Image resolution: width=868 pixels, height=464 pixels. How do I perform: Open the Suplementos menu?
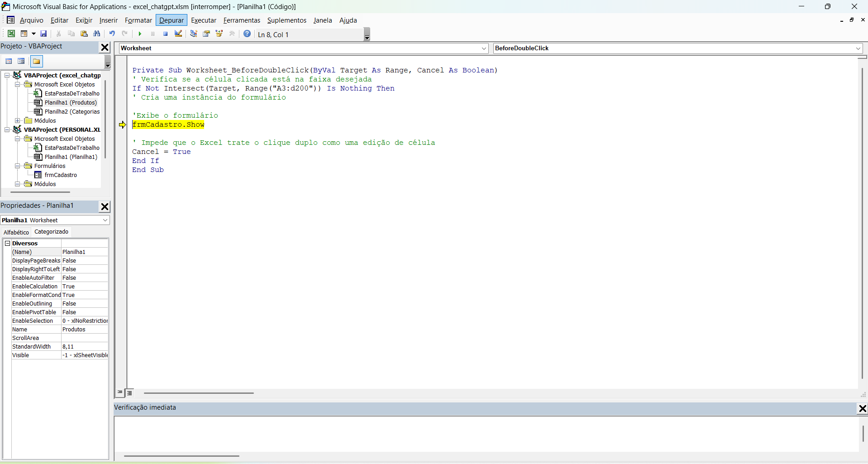tap(287, 20)
